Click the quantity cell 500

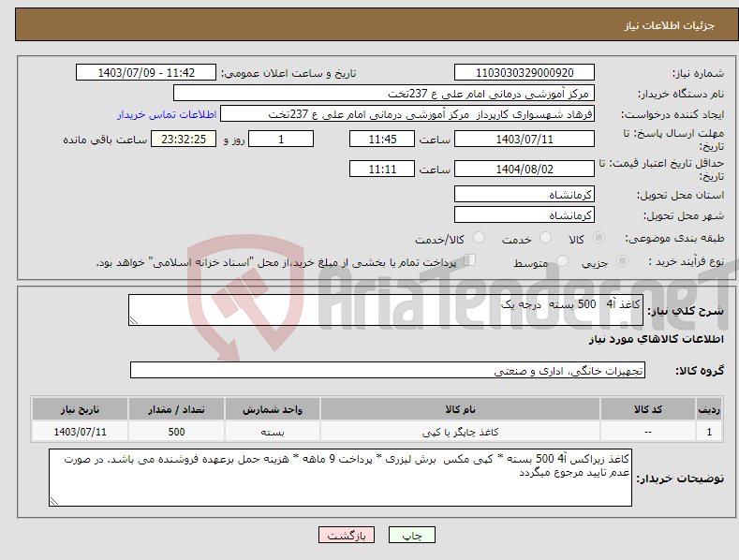pos(176,432)
